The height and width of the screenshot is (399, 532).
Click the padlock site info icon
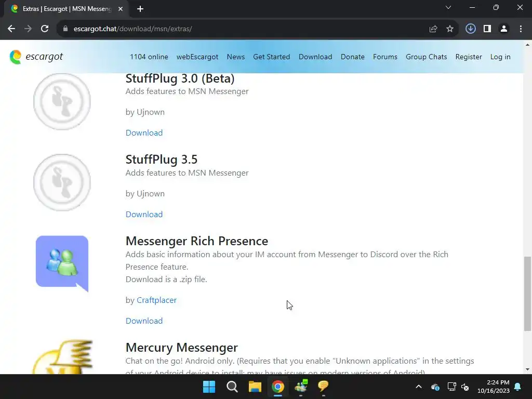[65, 29]
